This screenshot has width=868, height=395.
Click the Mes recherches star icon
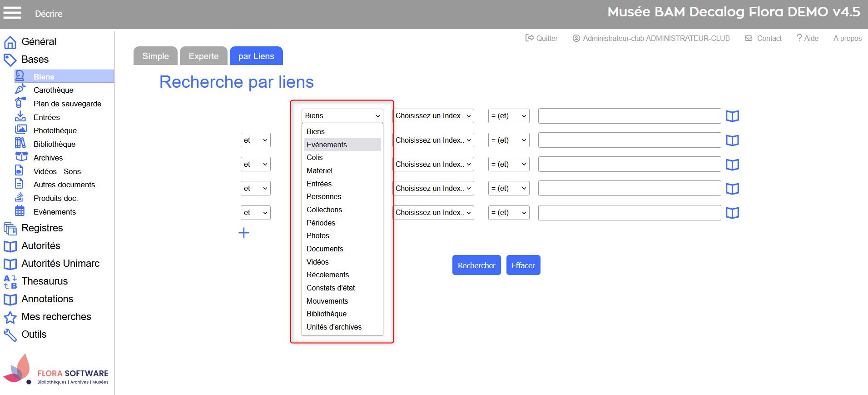tap(10, 317)
